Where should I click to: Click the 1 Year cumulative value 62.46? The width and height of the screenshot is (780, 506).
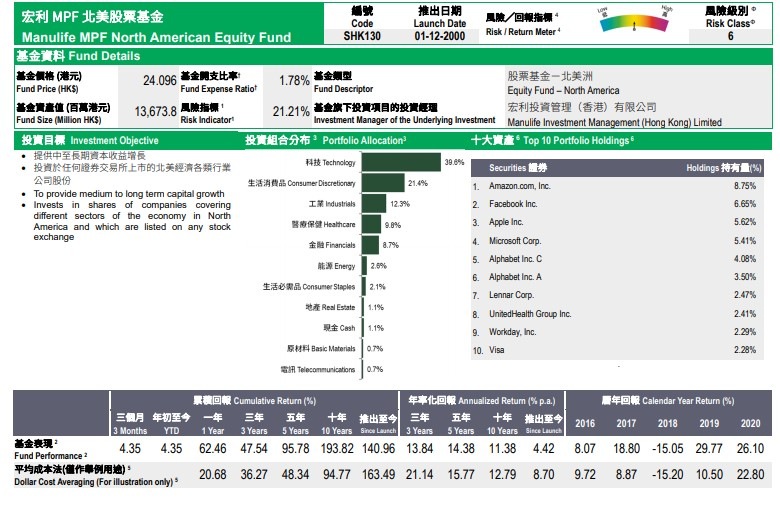point(212,449)
